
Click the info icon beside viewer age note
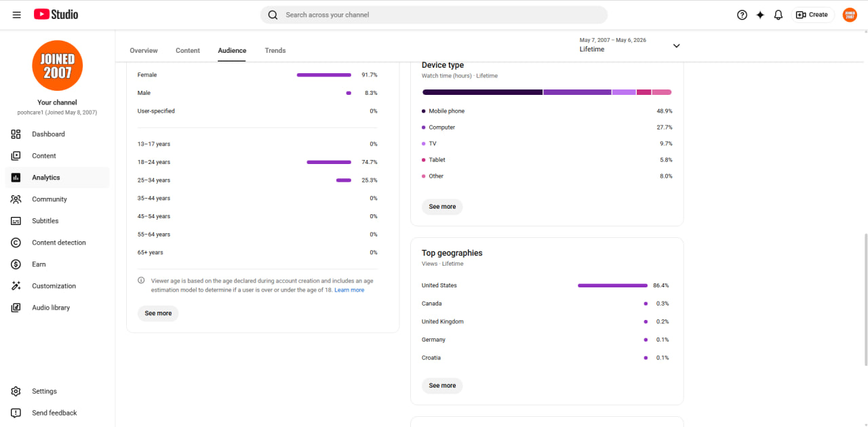[x=141, y=281]
